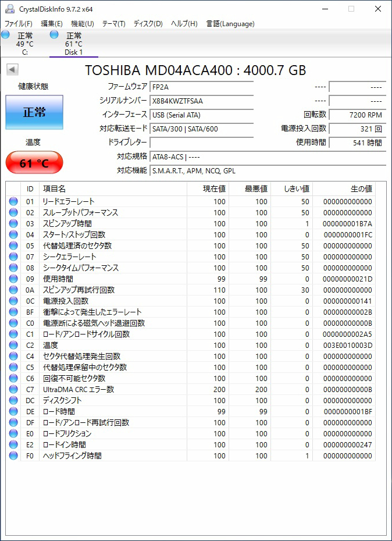Switch to the C: disk tab
The width and height of the screenshot is (392, 541).
coord(24,44)
